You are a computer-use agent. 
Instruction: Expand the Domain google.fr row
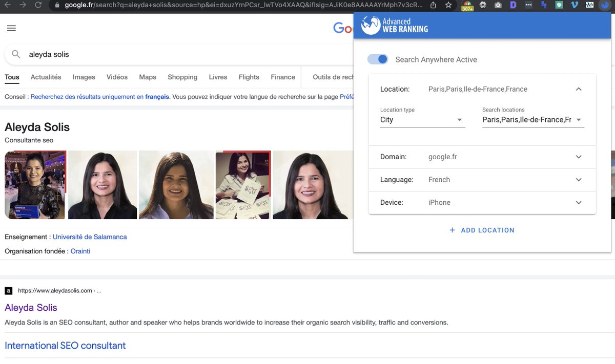tap(482, 157)
